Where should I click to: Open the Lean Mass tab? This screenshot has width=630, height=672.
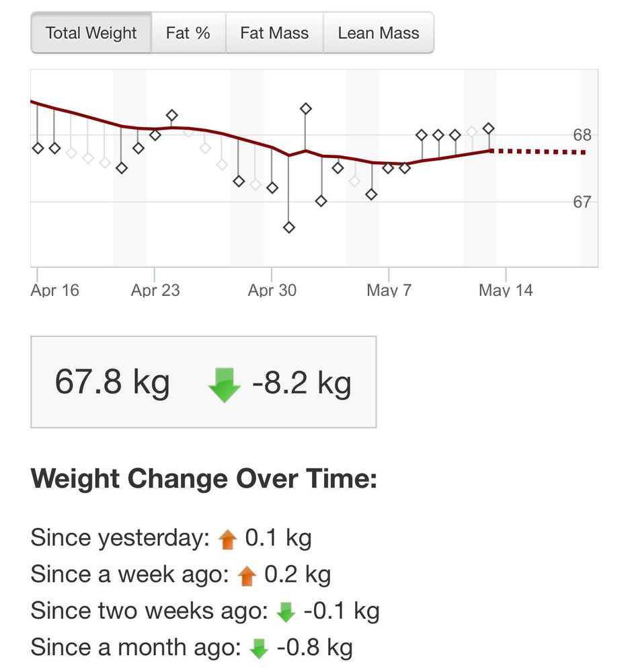tap(378, 33)
